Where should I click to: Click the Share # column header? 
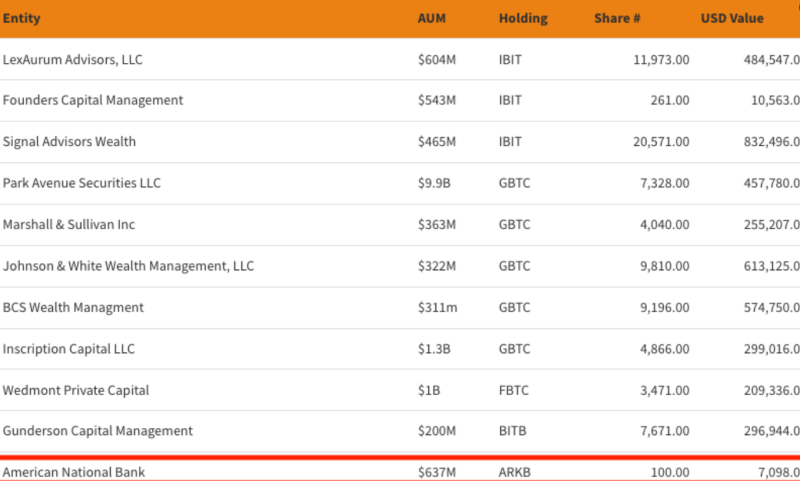pyautogui.click(x=617, y=18)
